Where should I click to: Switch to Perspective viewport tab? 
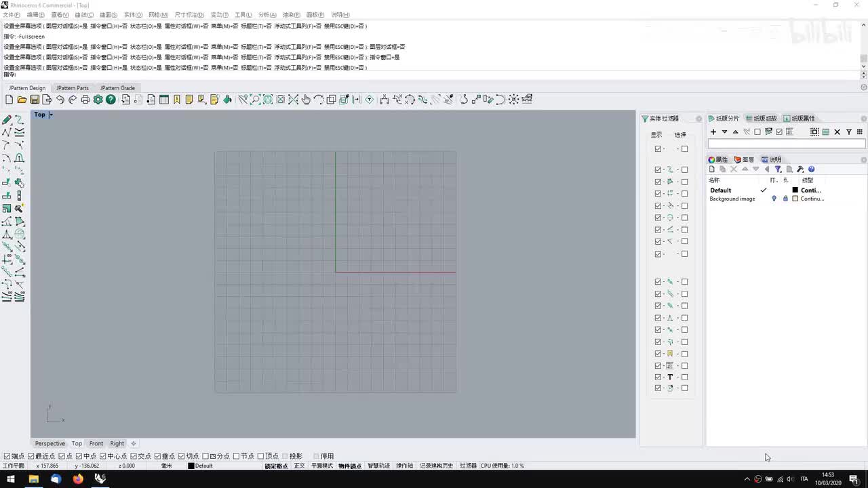50,443
